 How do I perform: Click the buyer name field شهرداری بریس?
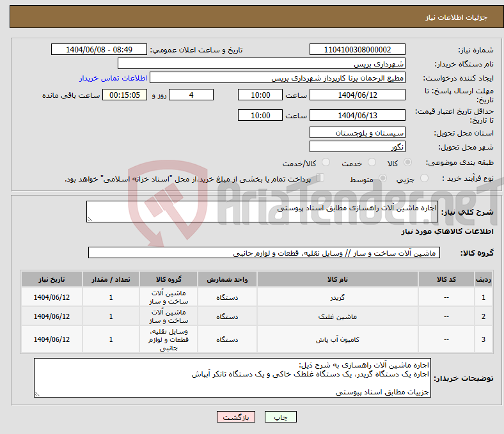point(262,64)
